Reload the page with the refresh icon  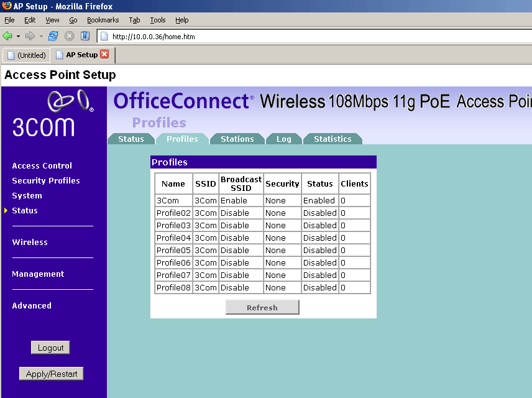point(53,35)
